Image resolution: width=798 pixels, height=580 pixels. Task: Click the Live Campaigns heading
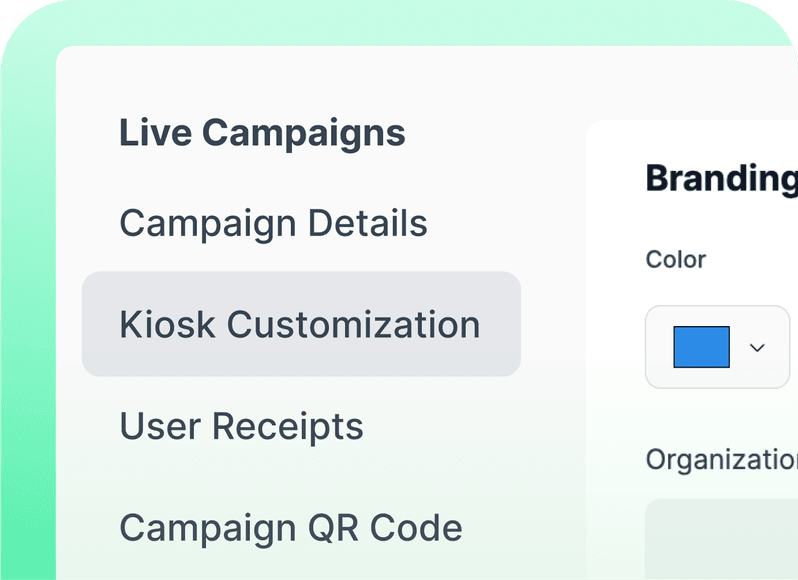click(262, 133)
